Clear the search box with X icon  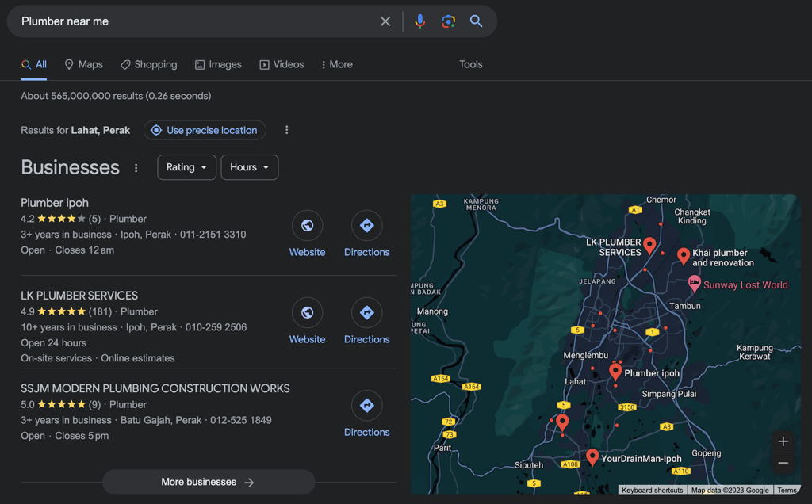pos(385,21)
